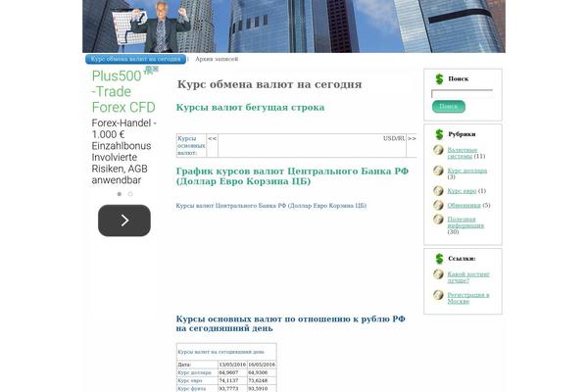Viewport: 588px width, 392px height.
Task: Click the coin icon beside Какой хостинг лучше
Action: click(438, 274)
